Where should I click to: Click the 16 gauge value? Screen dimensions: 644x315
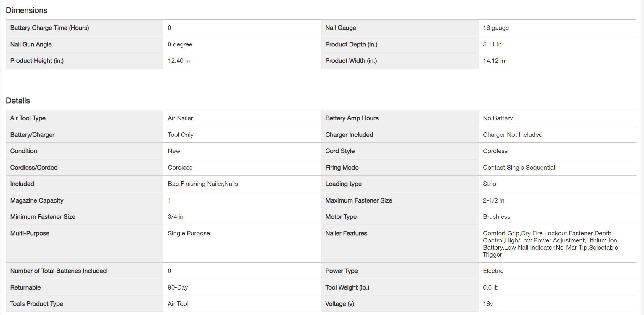tap(496, 28)
